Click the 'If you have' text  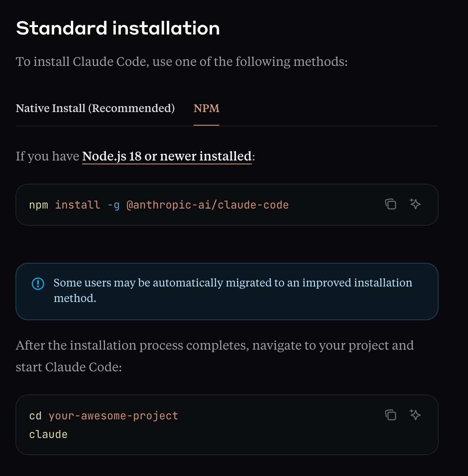pos(47,156)
